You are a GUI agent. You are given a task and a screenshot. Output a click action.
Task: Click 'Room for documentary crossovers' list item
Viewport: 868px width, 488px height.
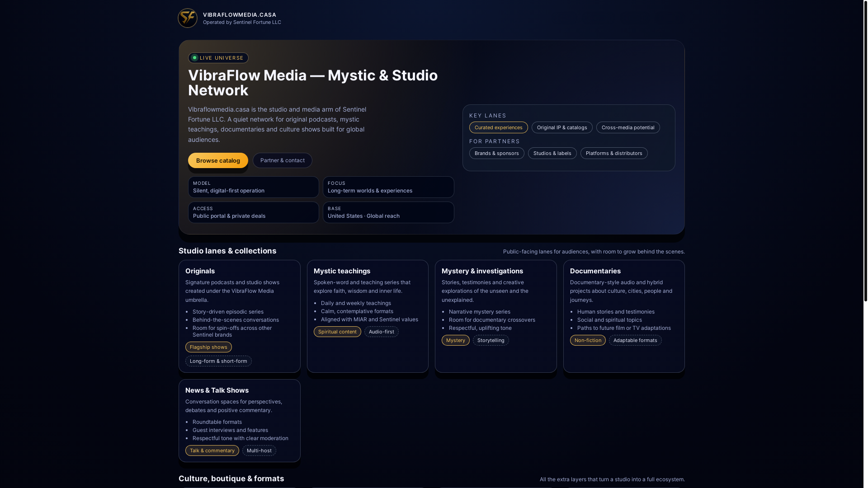(x=492, y=320)
